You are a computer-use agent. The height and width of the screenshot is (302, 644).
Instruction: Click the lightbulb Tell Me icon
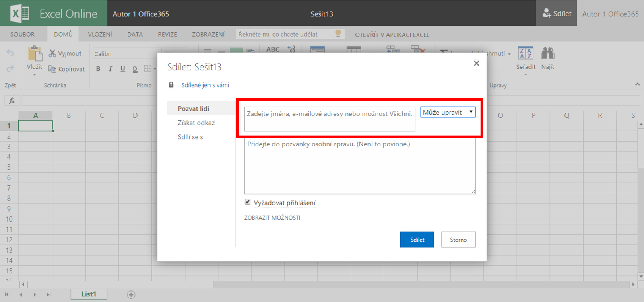[338, 34]
